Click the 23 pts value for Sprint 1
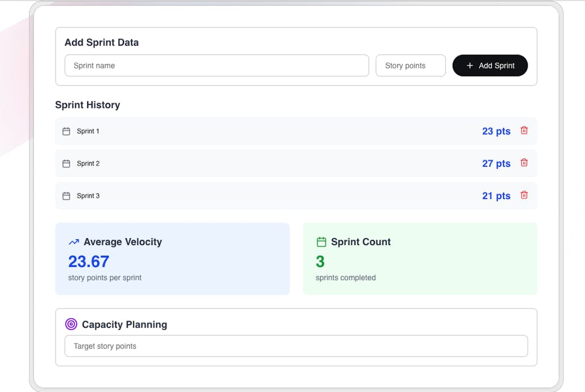 point(495,131)
